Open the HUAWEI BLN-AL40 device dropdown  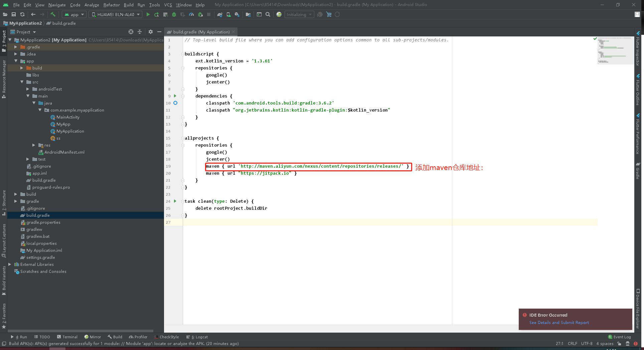[115, 14]
